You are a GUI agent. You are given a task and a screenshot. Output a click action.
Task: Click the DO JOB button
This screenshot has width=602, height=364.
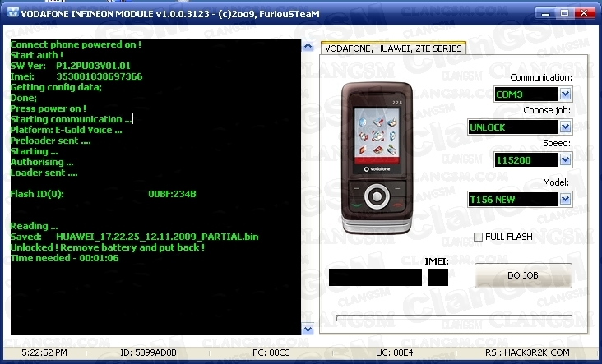point(523,275)
